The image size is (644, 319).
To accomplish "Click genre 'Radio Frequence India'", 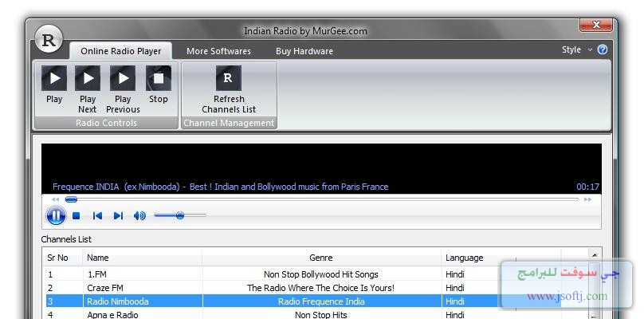I will click(x=321, y=301).
